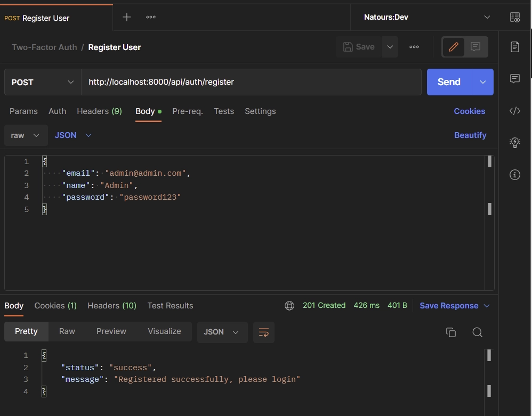Toggle line wrap icon in response toolbar
The width and height of the screenshot is (532, 416).
point(264,332)
